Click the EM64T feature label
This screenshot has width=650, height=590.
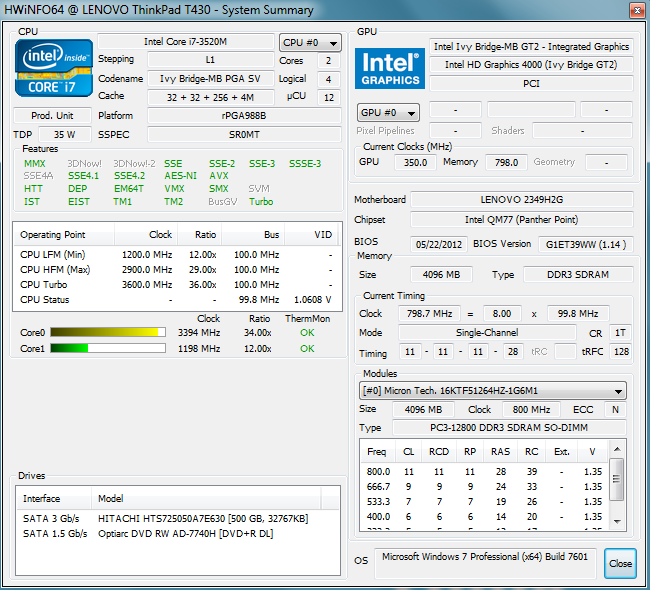129,189
